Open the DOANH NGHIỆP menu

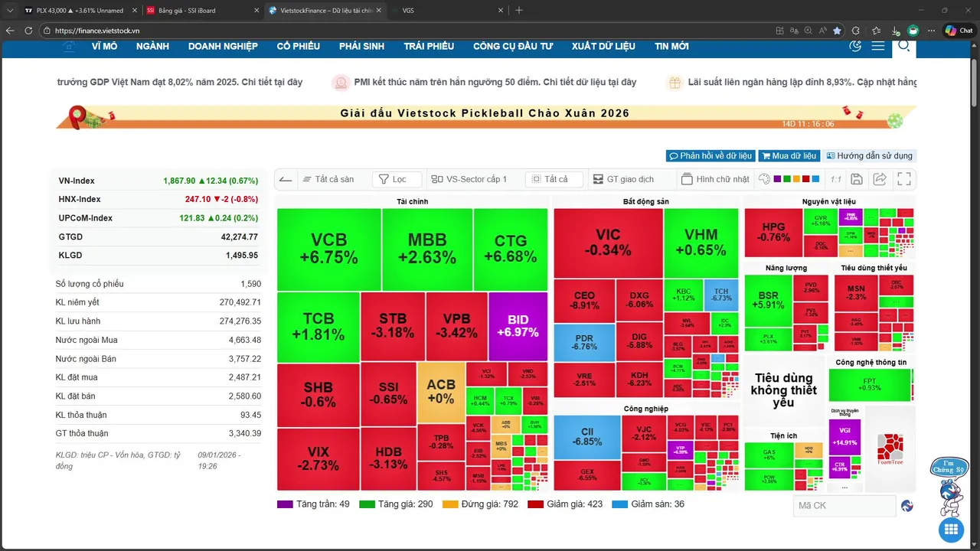tap(223, 46)
